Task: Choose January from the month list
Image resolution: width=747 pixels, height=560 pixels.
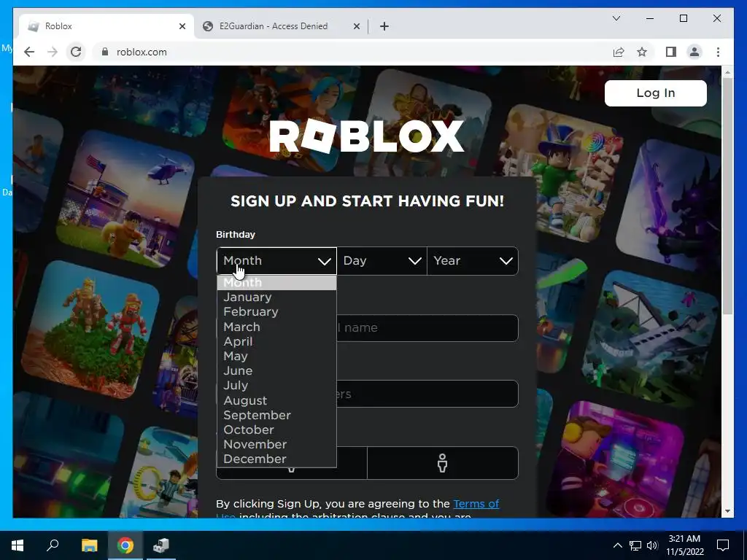Action: 276,297
